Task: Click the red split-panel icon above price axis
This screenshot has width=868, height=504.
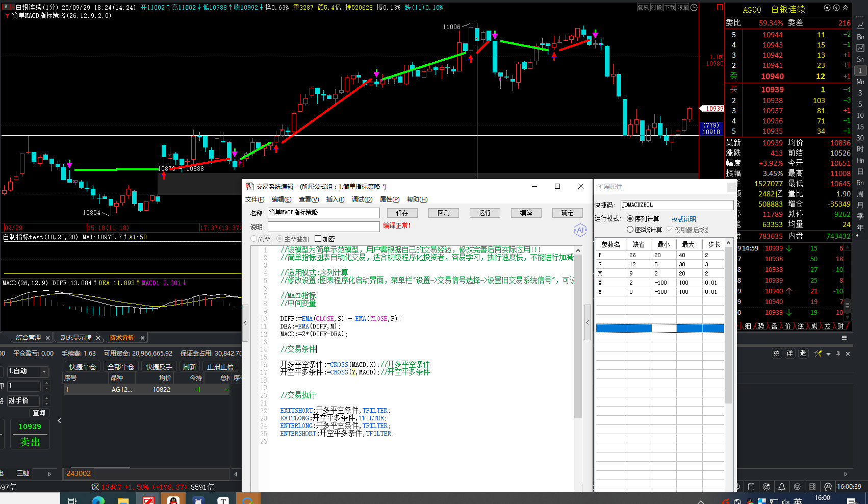Action: click(720, 8)
